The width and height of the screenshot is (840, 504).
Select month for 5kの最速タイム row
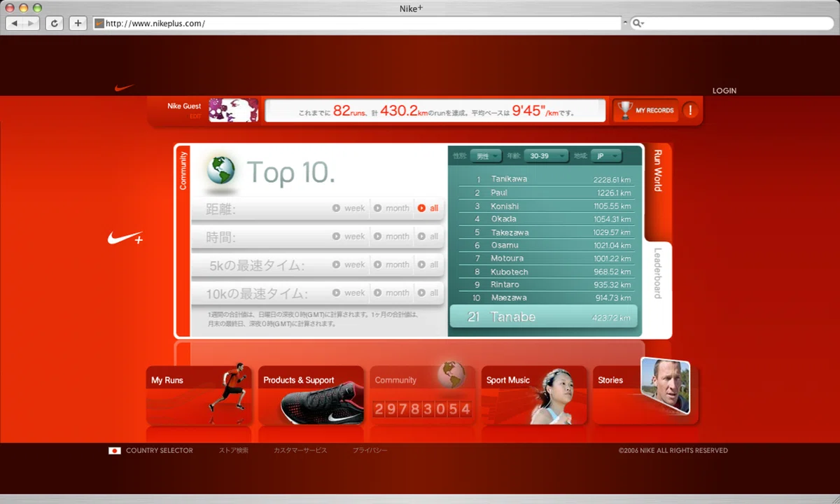coord(391,265)
